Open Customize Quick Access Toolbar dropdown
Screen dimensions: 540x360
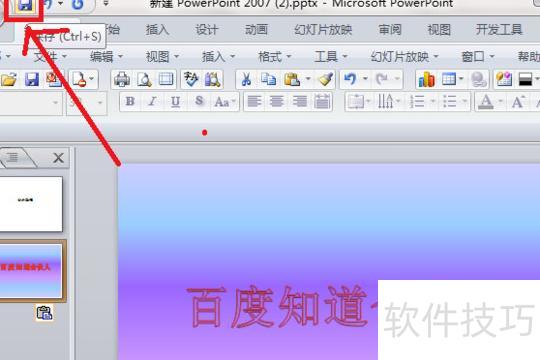pos(105,4)
